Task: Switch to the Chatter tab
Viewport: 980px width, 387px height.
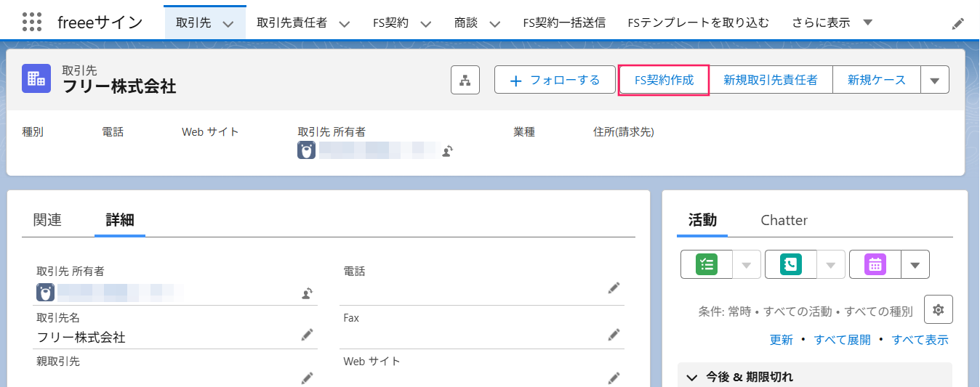Action: pyautogui.click(x=784, y=220)
